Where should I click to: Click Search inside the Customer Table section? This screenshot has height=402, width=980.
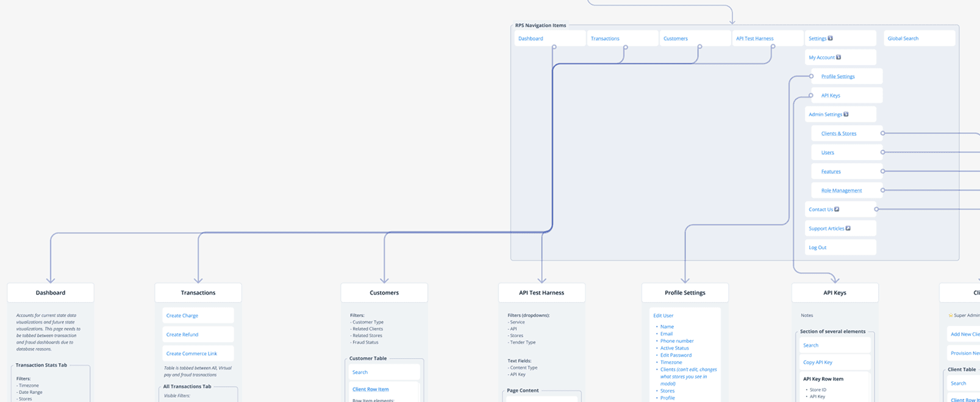384,372
